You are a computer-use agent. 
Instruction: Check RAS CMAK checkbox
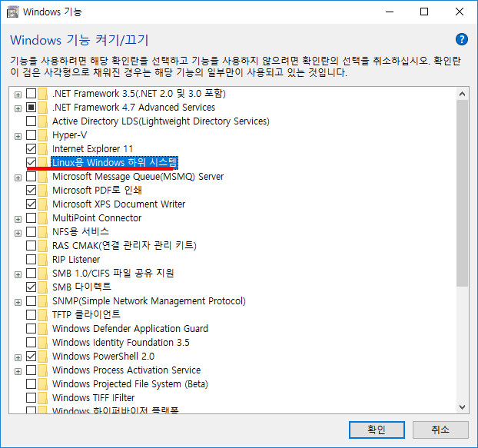31,245
